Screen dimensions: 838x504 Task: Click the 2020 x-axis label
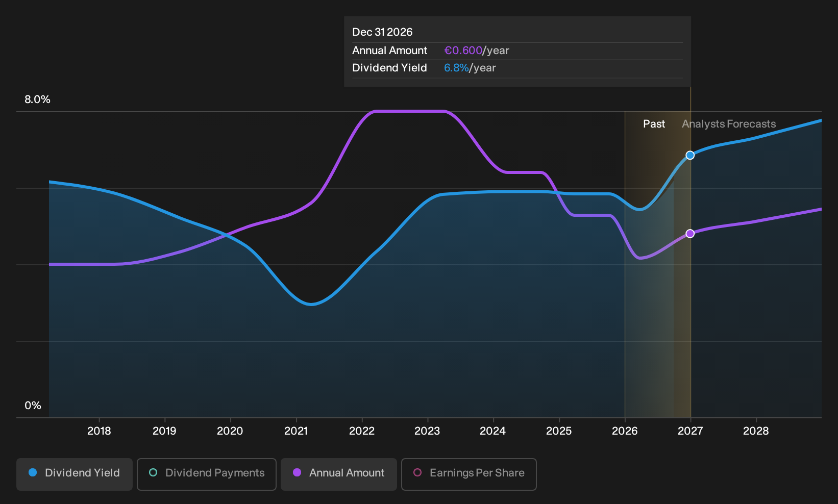[x=230, y=431]
